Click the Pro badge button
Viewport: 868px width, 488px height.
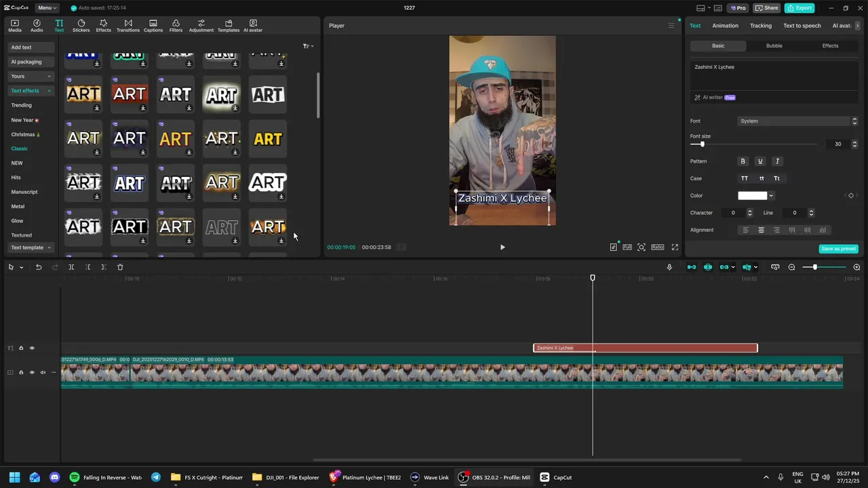click(x=738, y=7)
